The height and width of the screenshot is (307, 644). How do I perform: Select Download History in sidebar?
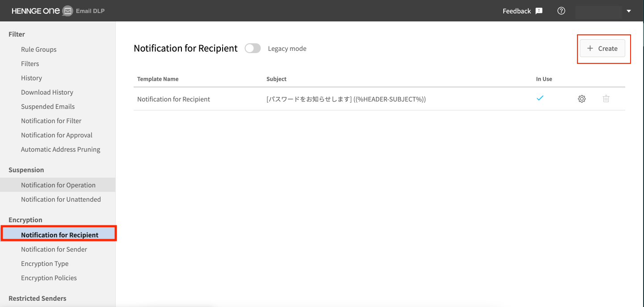(x=47, y=92)
